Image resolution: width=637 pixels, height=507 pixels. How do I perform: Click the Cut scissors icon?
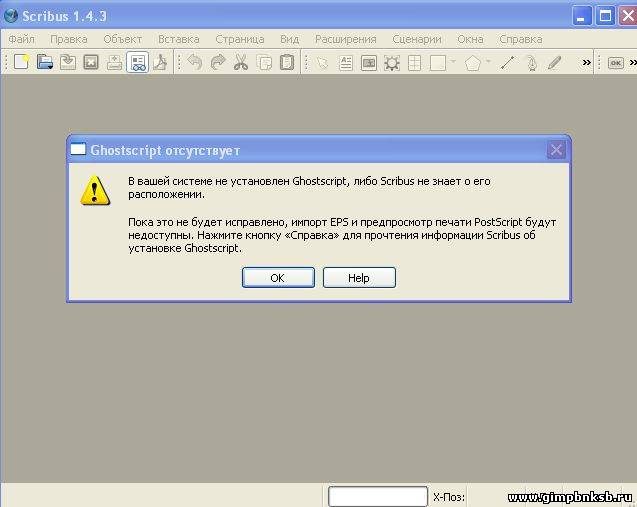(241, 62)
